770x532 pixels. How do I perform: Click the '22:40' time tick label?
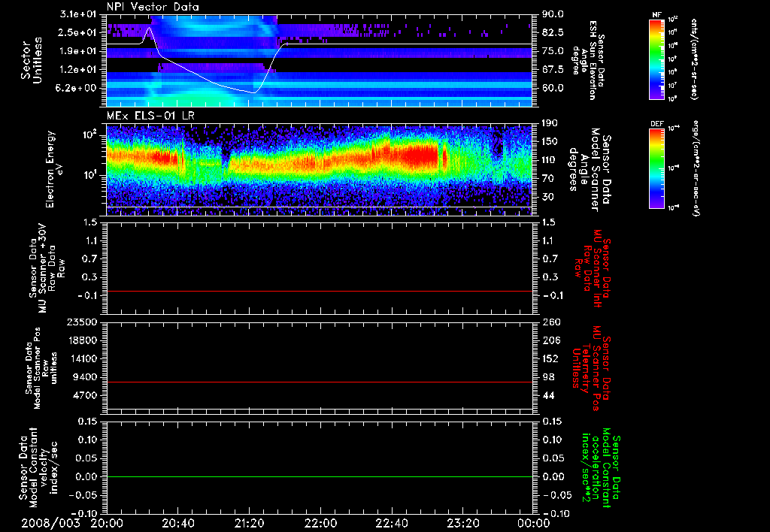[391, 523]
